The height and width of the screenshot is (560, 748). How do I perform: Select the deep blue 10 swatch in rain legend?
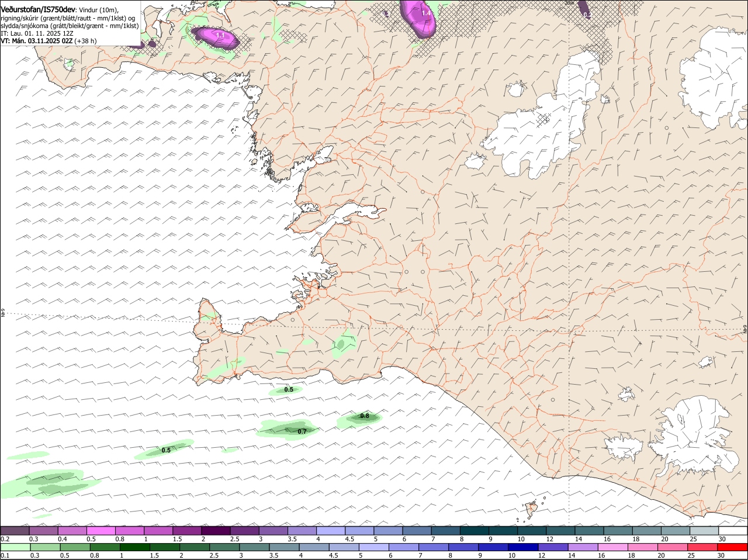523,547
